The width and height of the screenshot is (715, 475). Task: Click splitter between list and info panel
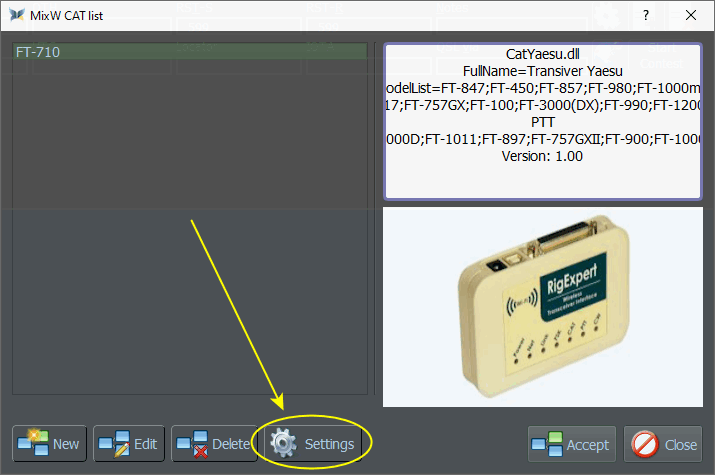coord(377,220)
